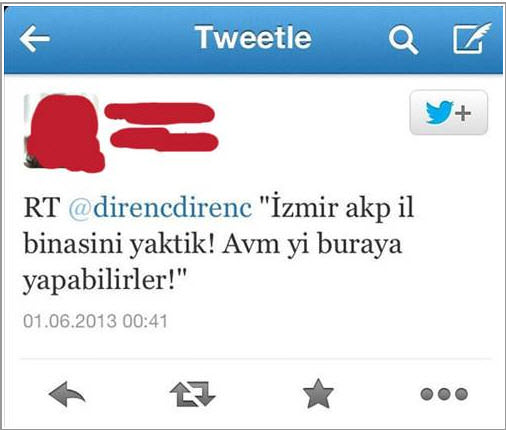
Task: Tap the plus sign beside the Twitter bird
Action: [463, 114]
